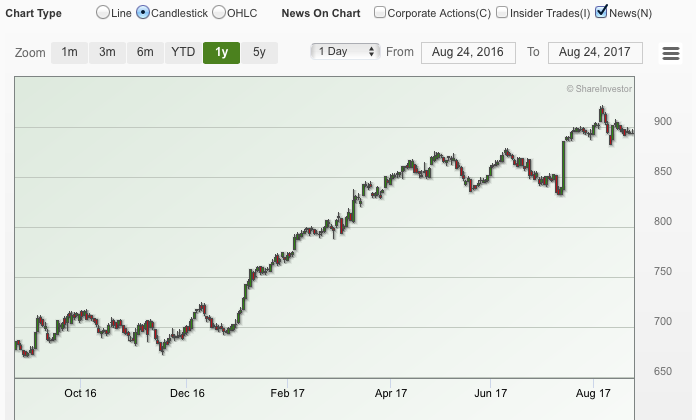This screenshot has width=696, height=420.
Task: Click the August 2017 peak candlestick
Action: pos(602,113)
